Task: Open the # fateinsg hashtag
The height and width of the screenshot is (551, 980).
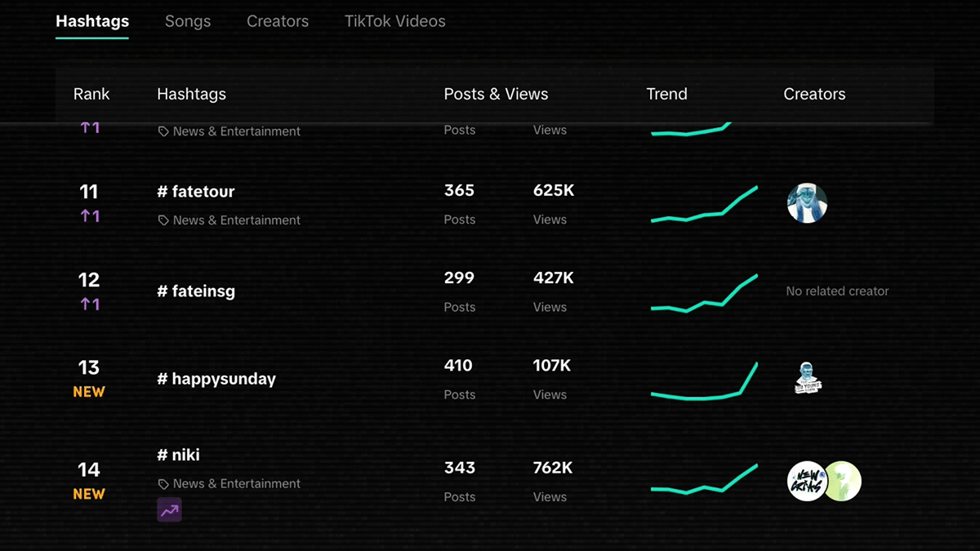Action: 196,291
